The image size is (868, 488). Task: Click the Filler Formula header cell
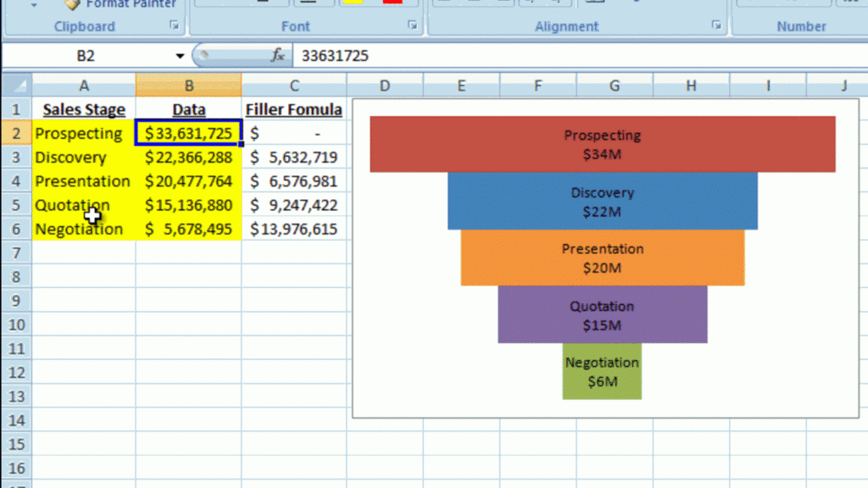point(293,109)
